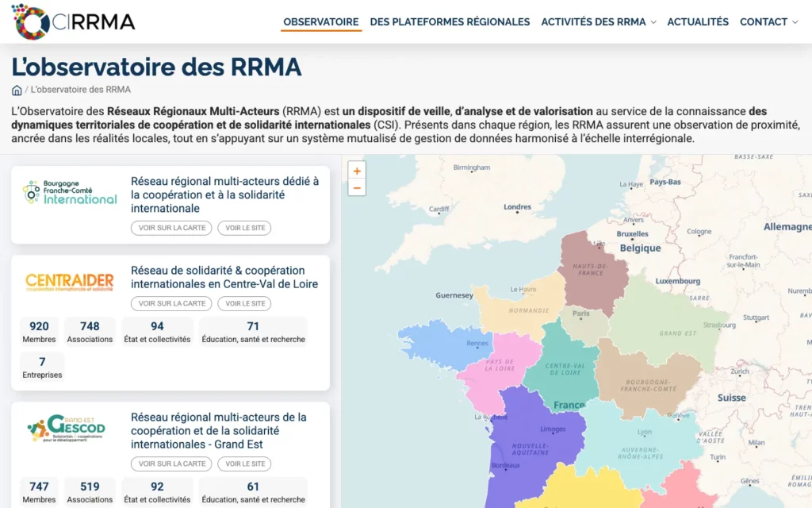Click the Suisse label on the map
The width and height of the screenshot is (812, 508).
click(x=732, y=398)
